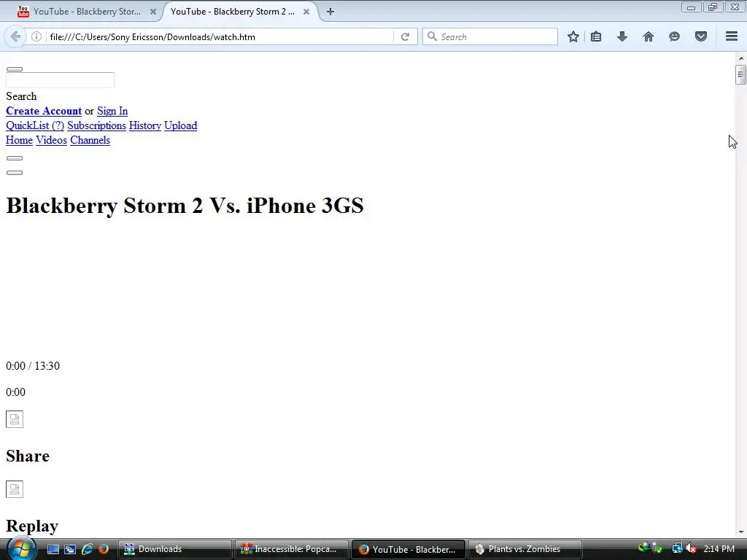The image size is (747, 560).
Task: Go to Firefox home page icon
Action: (648, 36)
